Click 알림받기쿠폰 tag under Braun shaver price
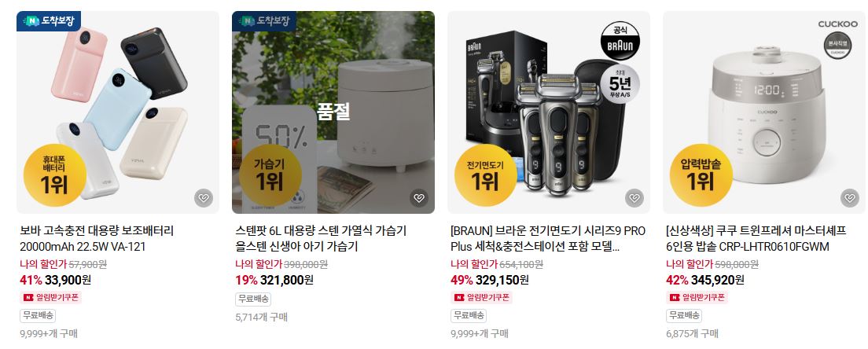This screenshot has width=868, height=349. tap(482, 298)
